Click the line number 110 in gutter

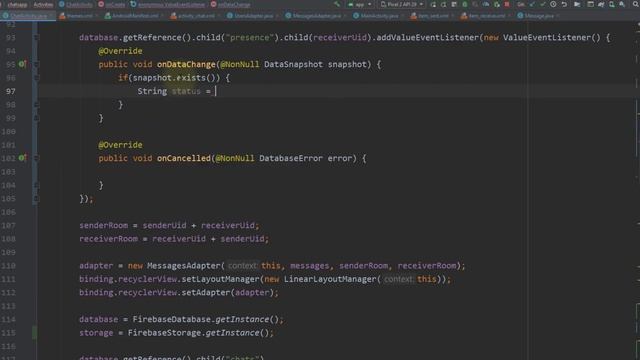point(8,266)
